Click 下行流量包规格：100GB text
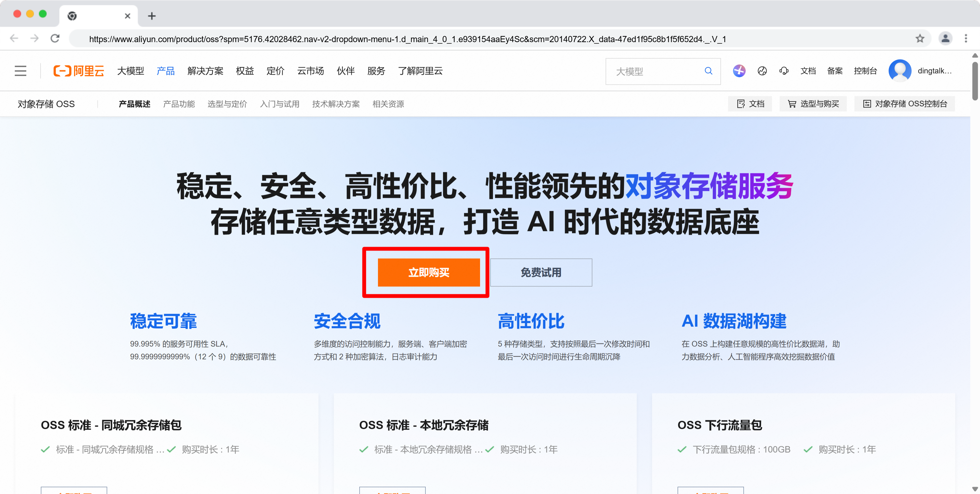The height and width of the screenshot is (494, 980). 741,450
